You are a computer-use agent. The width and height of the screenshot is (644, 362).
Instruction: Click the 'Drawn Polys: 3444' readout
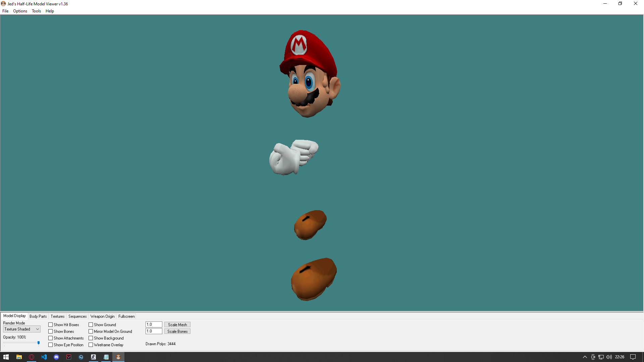pyautogui.click(x=161, y=344)
